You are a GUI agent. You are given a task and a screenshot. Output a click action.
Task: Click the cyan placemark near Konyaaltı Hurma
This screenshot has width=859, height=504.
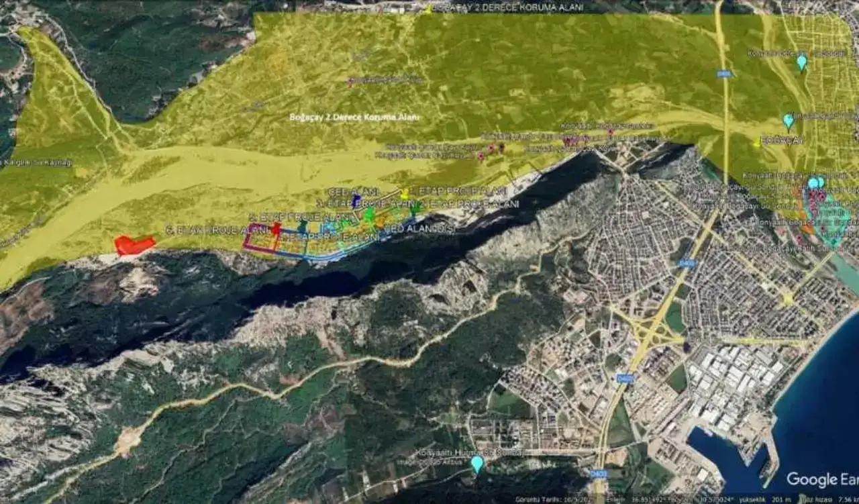point(477,464)
